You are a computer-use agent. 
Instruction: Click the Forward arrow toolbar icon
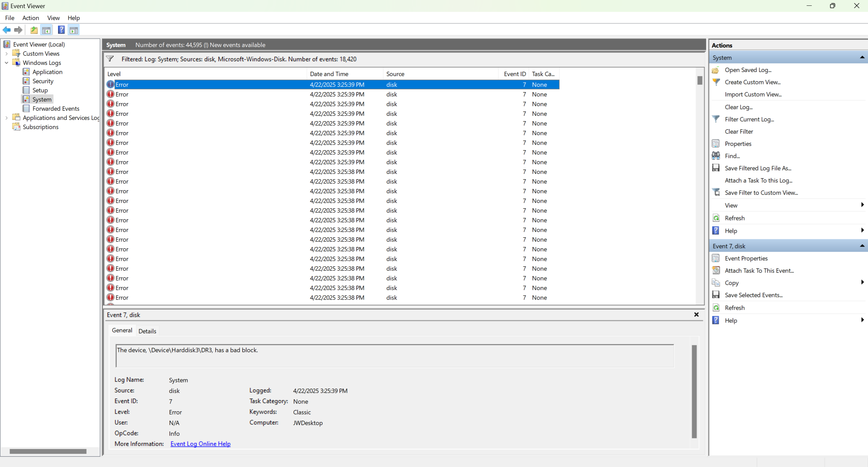pyautogui.click(x=18, y=30)
